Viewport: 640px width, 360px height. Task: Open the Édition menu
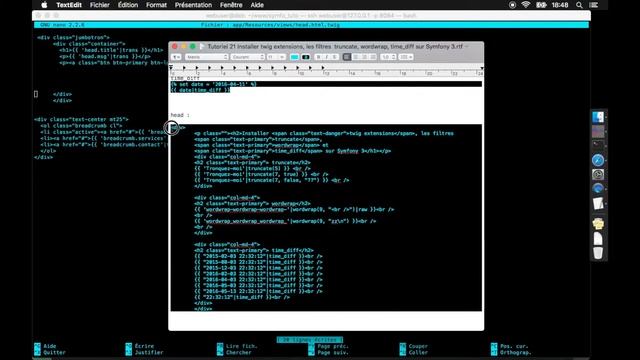pos(128,5)
